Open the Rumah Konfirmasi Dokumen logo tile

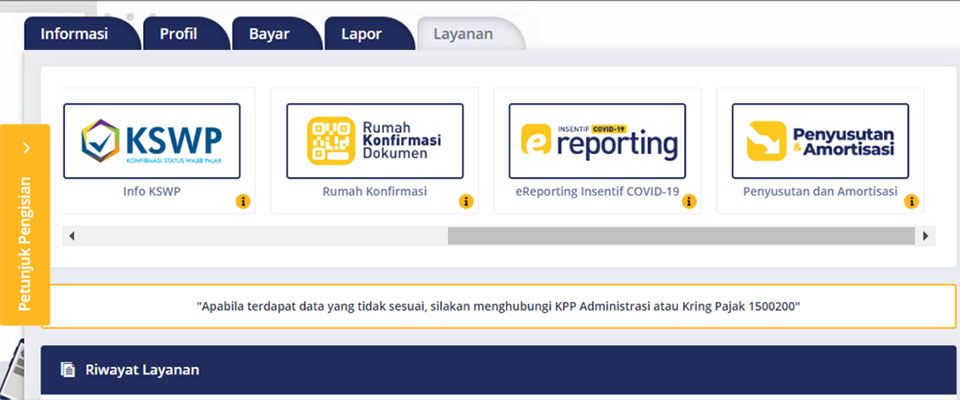click(x=375, y=141)
